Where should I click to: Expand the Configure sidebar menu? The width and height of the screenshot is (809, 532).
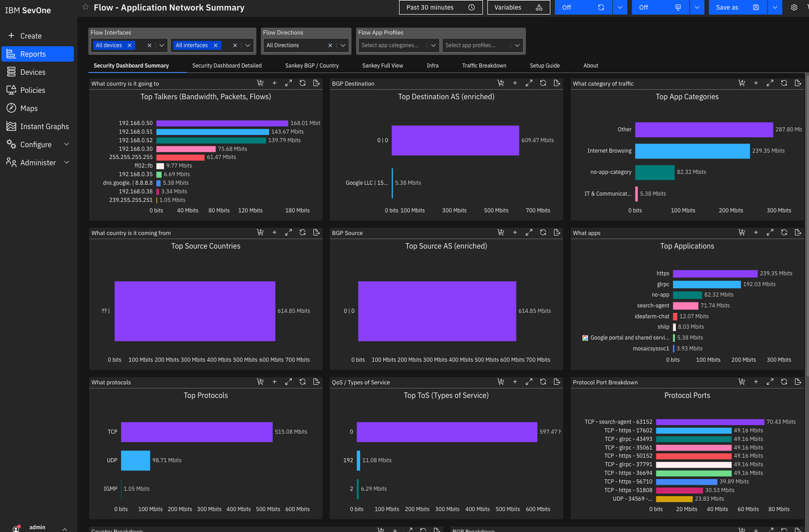pyautogui.click(x=66, y=144)
